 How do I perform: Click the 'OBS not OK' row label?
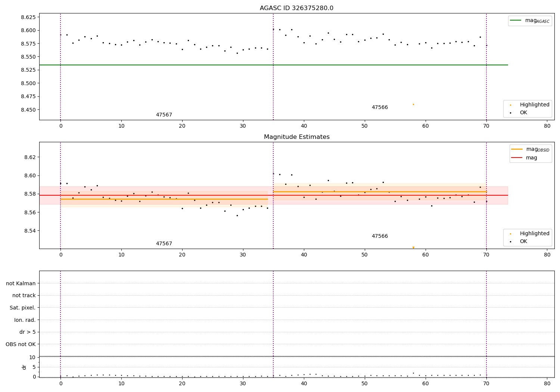pyautogui.click(x=21, y=344)
